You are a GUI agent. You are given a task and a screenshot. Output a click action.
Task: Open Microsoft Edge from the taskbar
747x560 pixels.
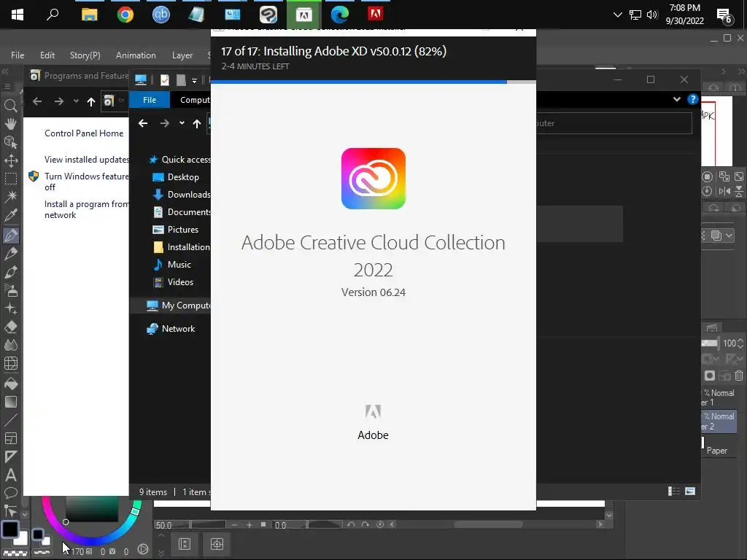[x=340, y=15]
